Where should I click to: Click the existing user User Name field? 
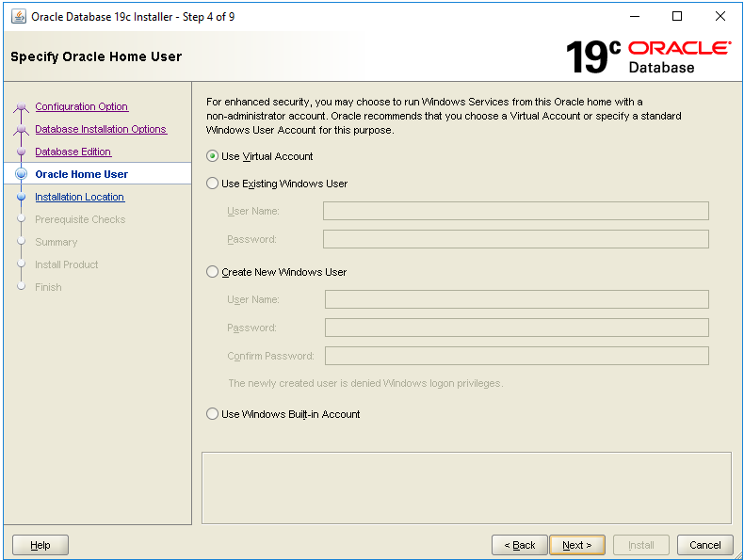click(515, 211)
